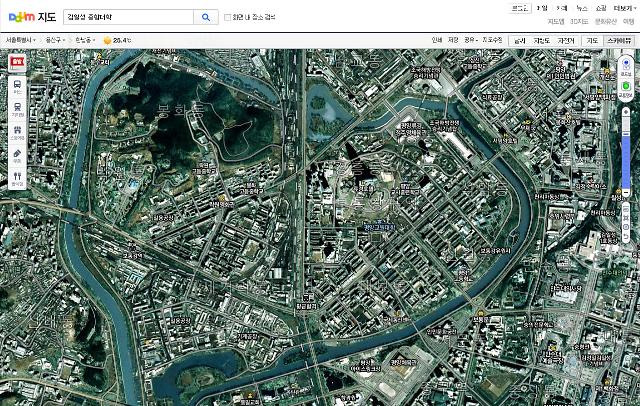Click the blue filled zoom level track
Viewport: 640px width, 406px height.
[x=626, y=162]
